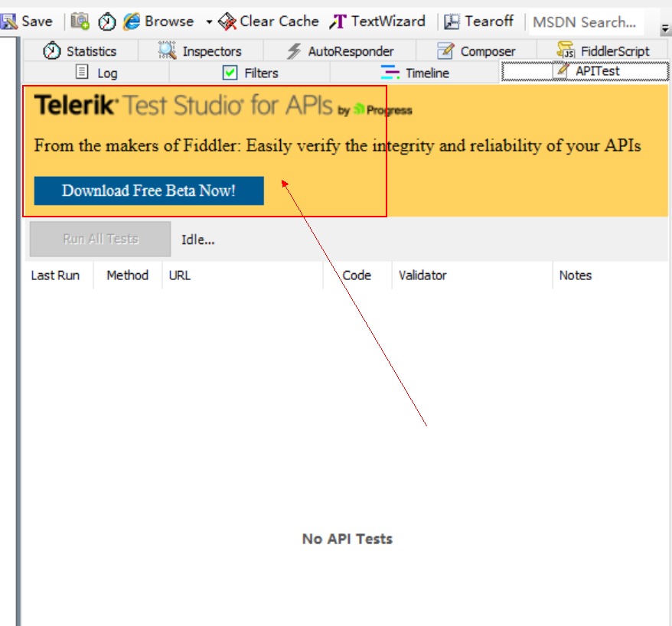672x626 pixels.
Task: Switch to the Inspectors tab
Action: click(x=201, y=51)
